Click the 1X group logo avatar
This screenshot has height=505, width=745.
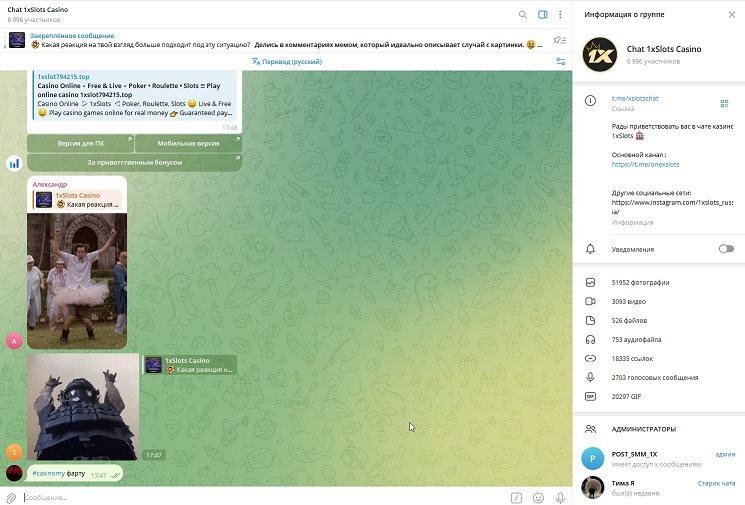tap(600, 55)
